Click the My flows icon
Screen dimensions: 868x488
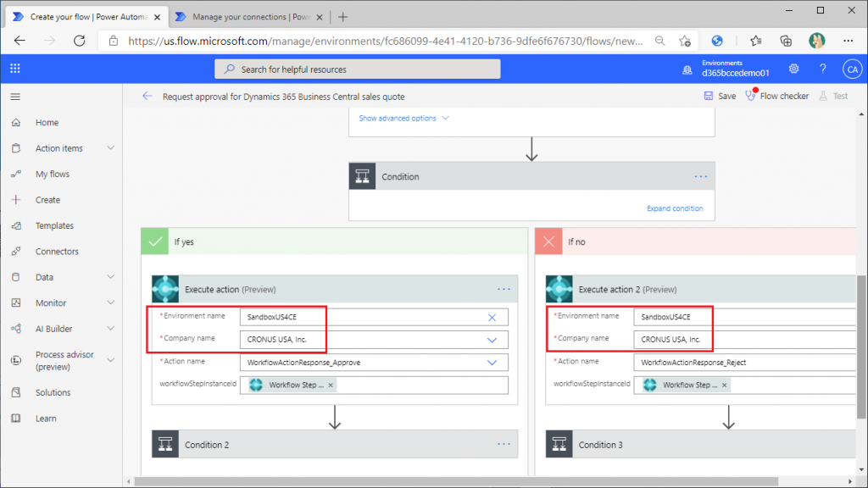[16, 174]
